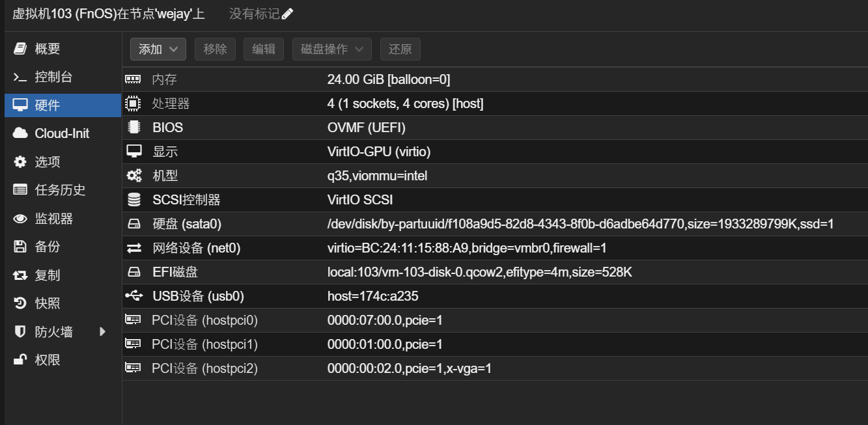Click the 处理器 CPU chip icon
Screen dimensions: 868x425
point(133,103)
